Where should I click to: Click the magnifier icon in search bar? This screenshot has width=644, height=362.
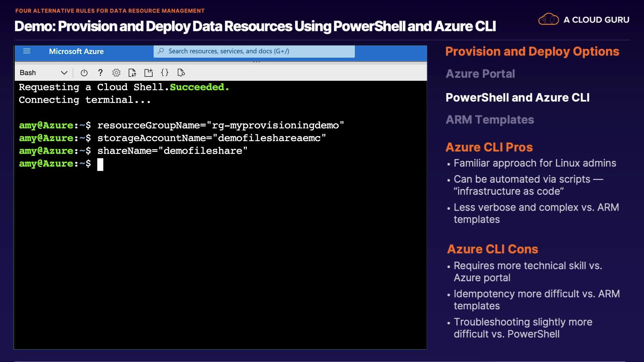(161, 51)
